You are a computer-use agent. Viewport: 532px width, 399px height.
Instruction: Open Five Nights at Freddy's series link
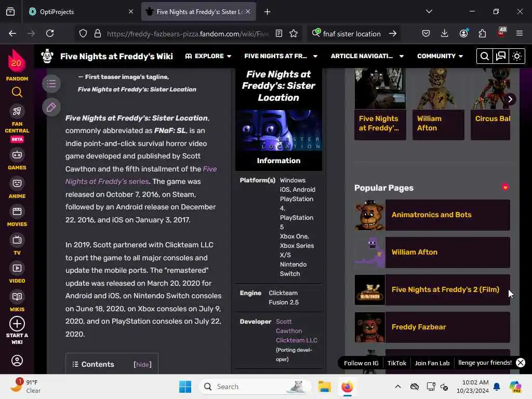coord(141,175)
